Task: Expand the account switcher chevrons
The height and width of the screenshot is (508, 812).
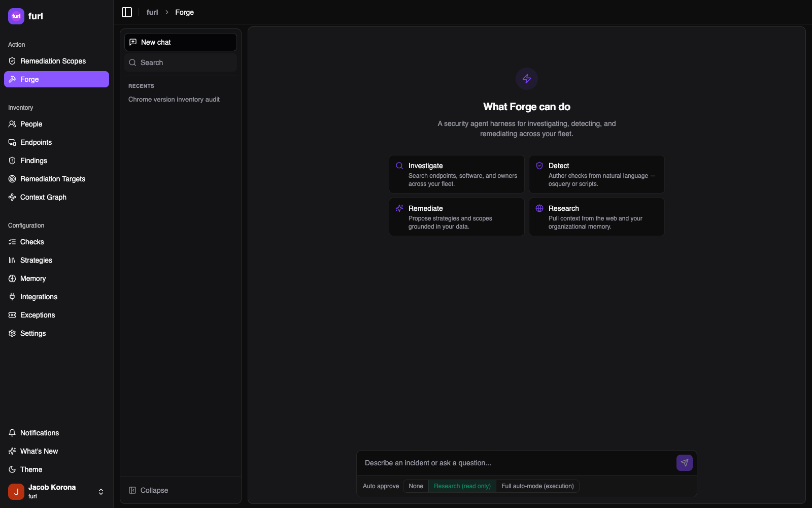Action: (x=101, y=492)
